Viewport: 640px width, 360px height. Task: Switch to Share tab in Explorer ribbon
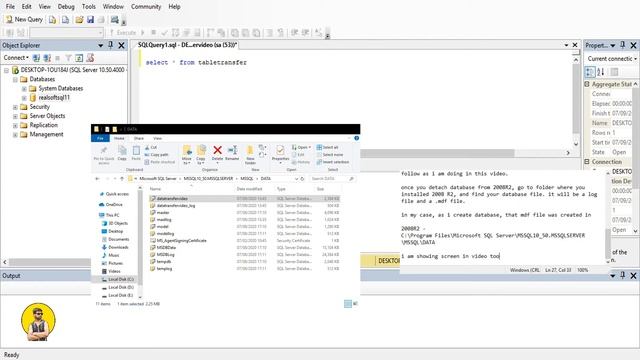139,138
